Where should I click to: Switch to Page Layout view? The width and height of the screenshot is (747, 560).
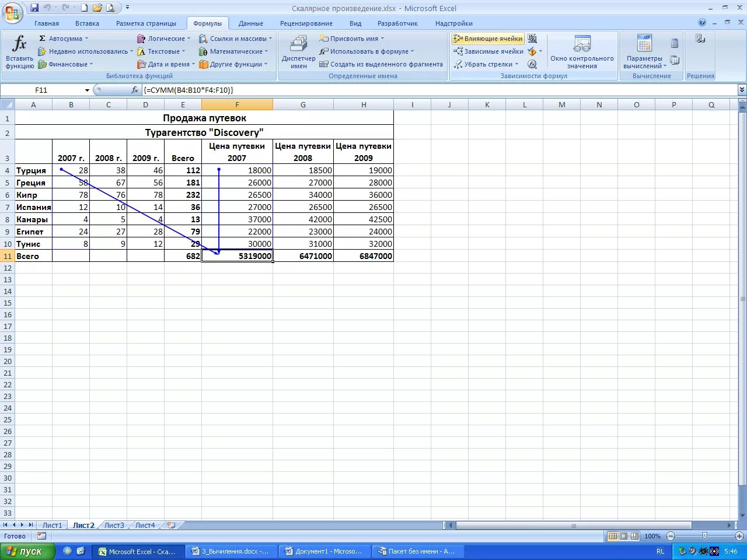click(623, 535)
